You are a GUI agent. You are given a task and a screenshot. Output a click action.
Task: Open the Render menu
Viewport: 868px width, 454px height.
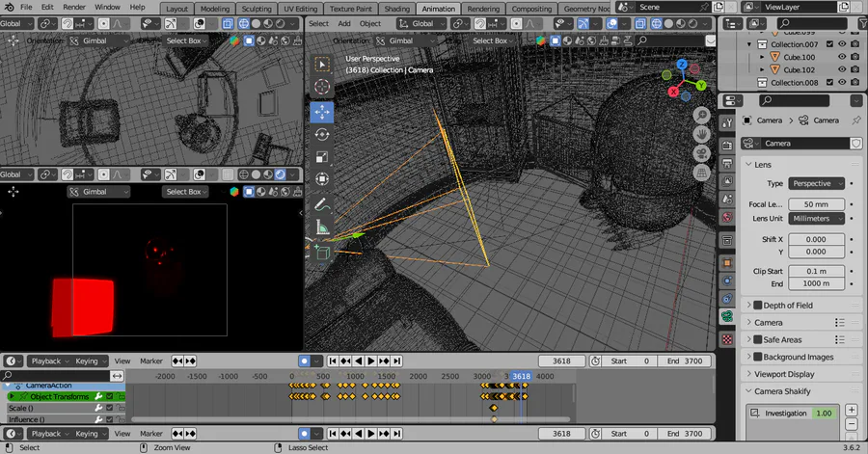tap(73, 7)
